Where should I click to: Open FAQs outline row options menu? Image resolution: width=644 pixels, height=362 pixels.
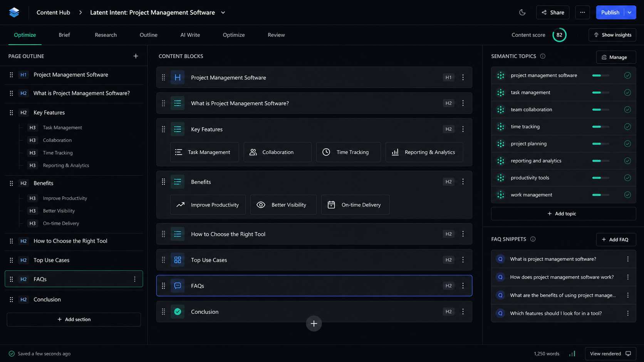click(134, 279)
